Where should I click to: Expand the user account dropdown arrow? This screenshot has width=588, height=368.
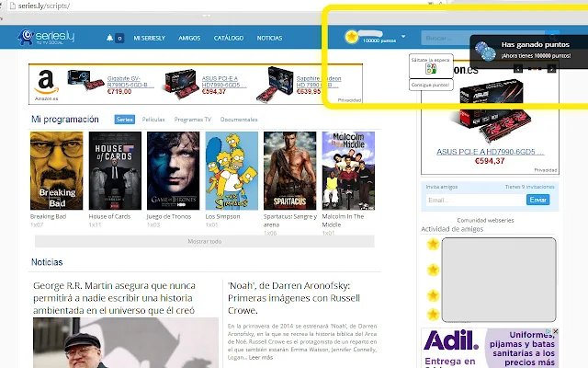(x=403, y=37)
